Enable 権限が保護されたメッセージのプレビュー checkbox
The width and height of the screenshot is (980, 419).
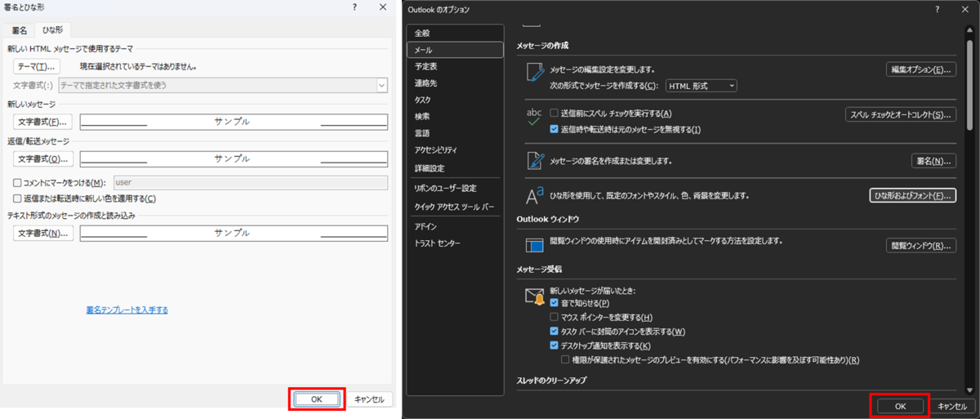(565, 359)
